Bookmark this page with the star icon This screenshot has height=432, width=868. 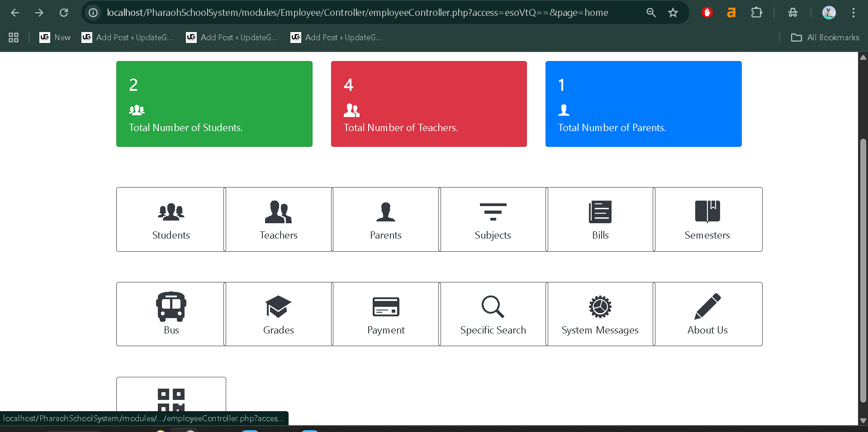point(673,13)
